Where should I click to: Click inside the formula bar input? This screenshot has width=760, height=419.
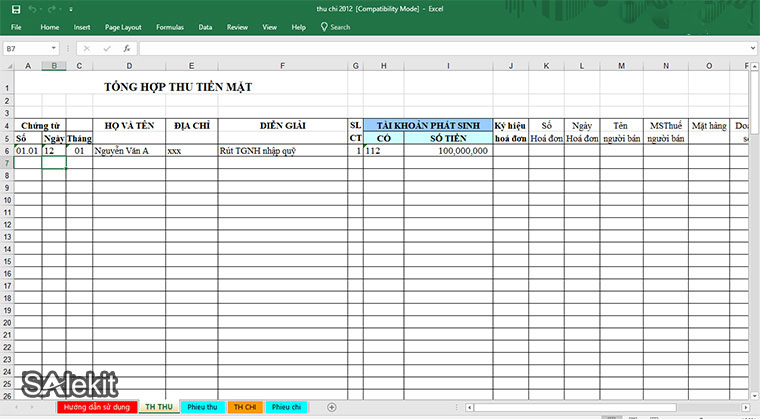pyautogui.click(x=440, y=48)
